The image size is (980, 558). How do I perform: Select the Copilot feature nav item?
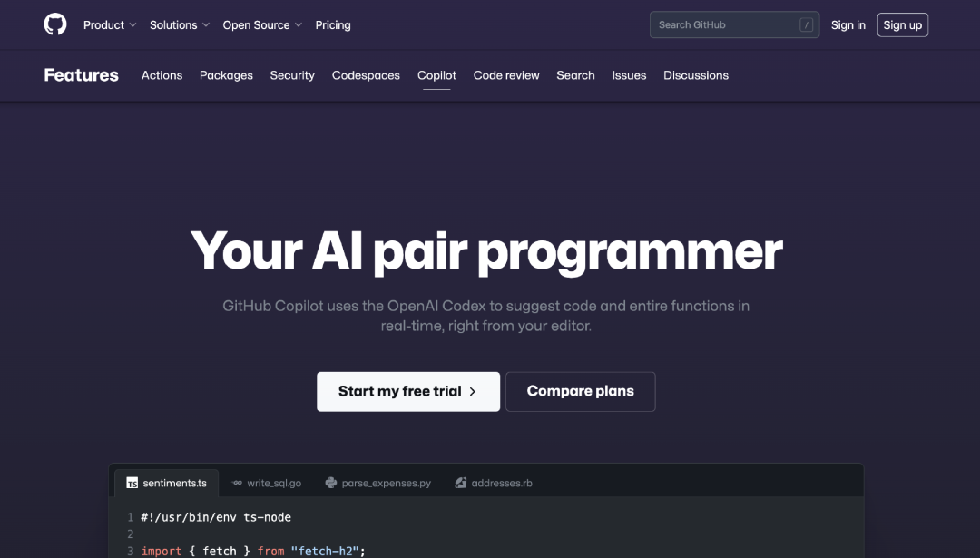click(436, 75)
